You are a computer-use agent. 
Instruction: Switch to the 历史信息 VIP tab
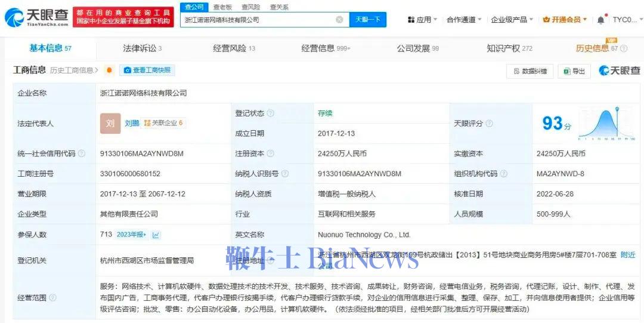click(x=597, y=48)
